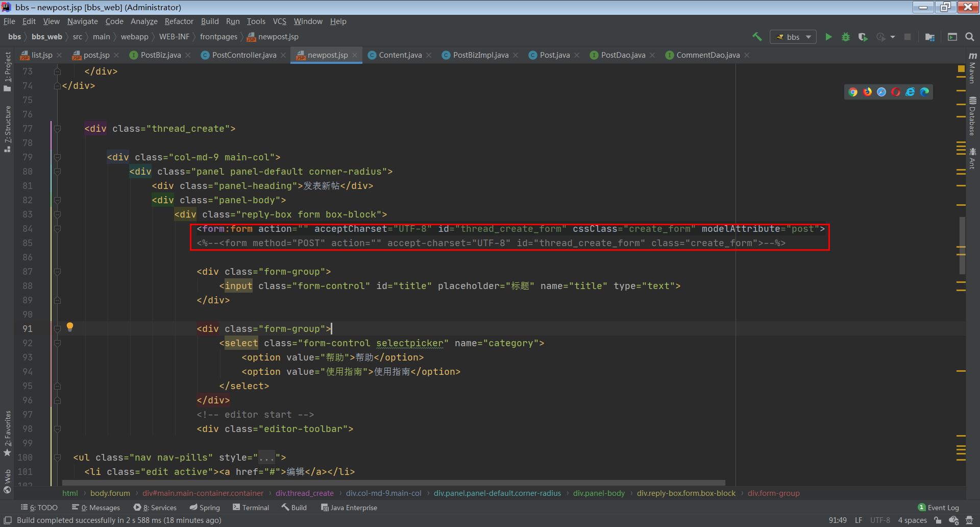Expand the profiler run dropdown arrow

(893, 37)
